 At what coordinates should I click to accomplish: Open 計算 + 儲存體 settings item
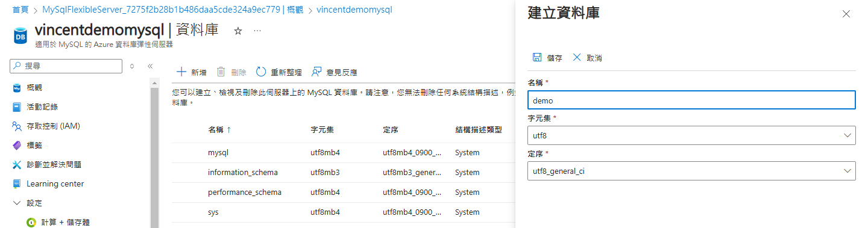(x=65, y=223)
